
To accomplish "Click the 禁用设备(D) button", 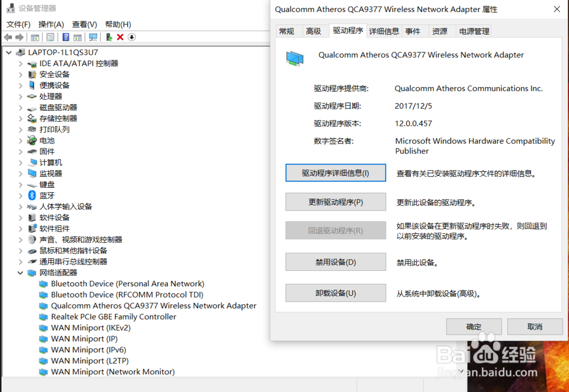I will tap(335, 262).
